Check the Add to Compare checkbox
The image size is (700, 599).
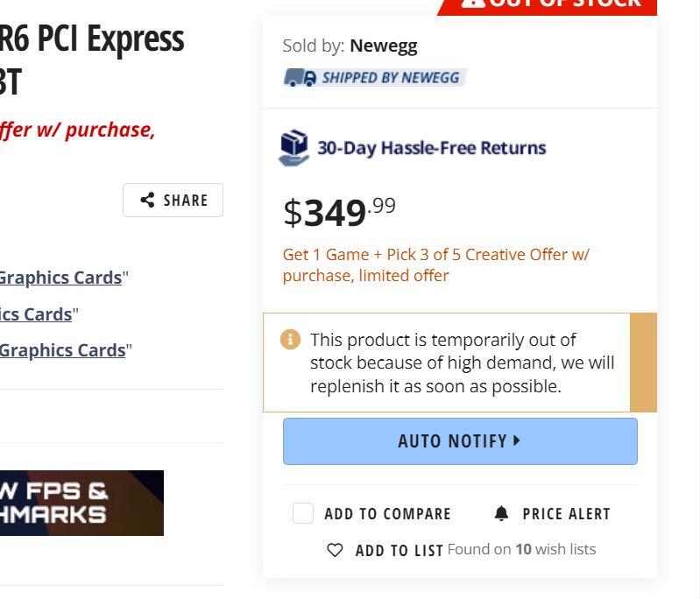(x=302, y=513)
